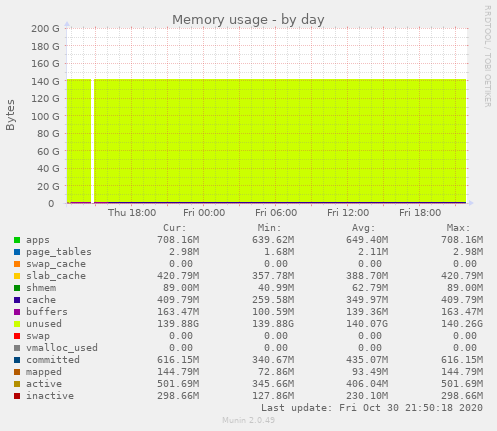Click the gray vmalloc_used legend swatch
This screenshot has width=497, height=431.
17,348
